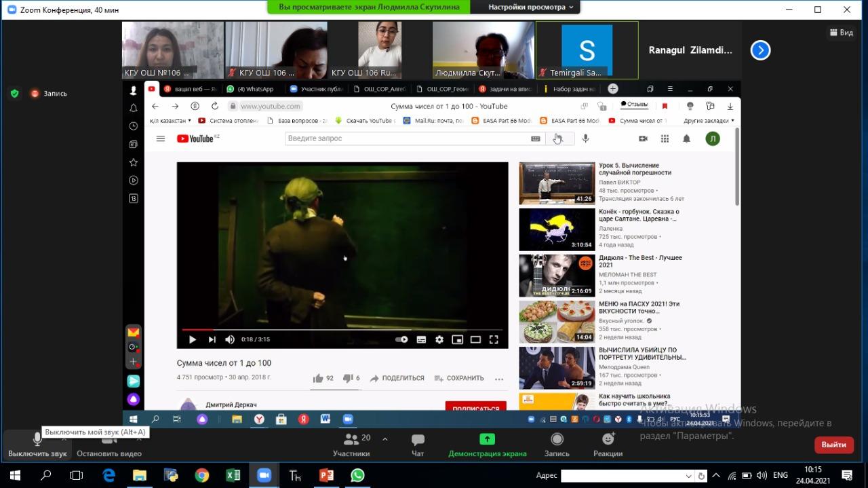Open Excel from Windows taskbar
Image resolution: width=868 pixels, height=488 pixels.
coord(233,475)
